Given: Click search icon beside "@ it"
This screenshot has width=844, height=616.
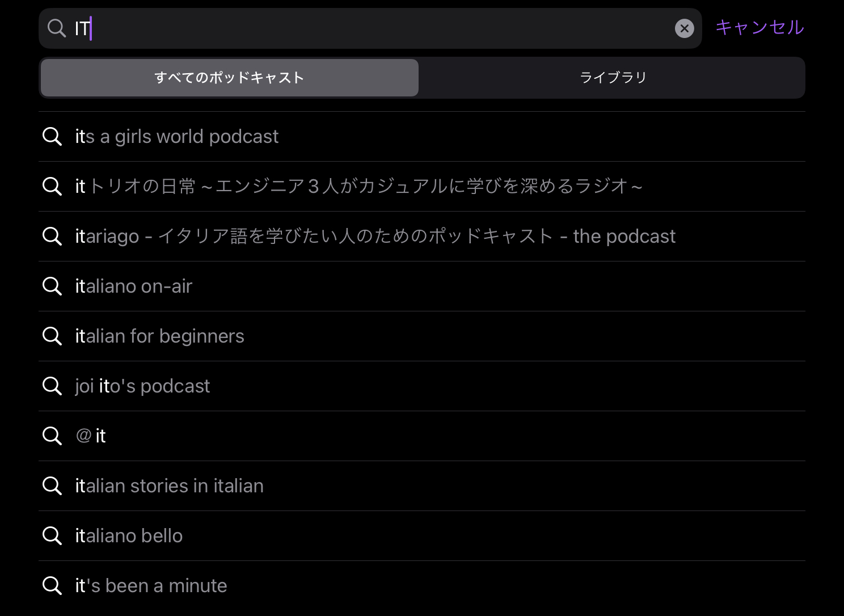Looking at the screenshot, I should click(x=52, y=436).
